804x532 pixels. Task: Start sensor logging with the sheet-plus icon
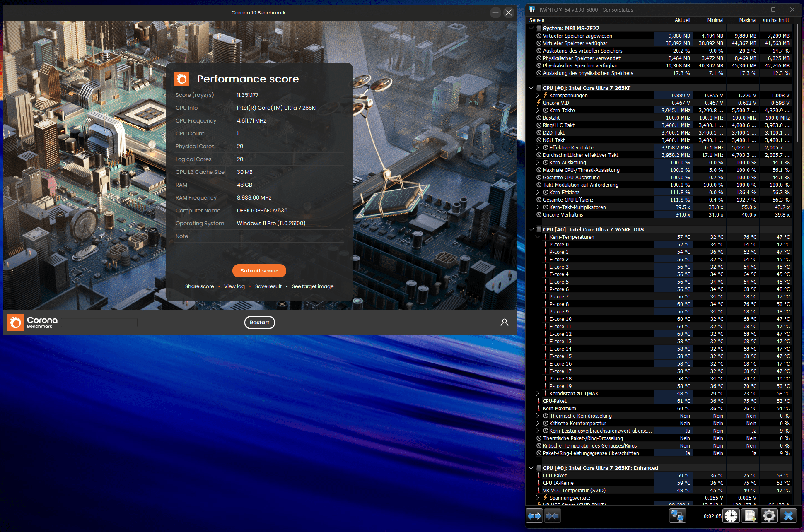pyautogui.click(x=750, y=516)
